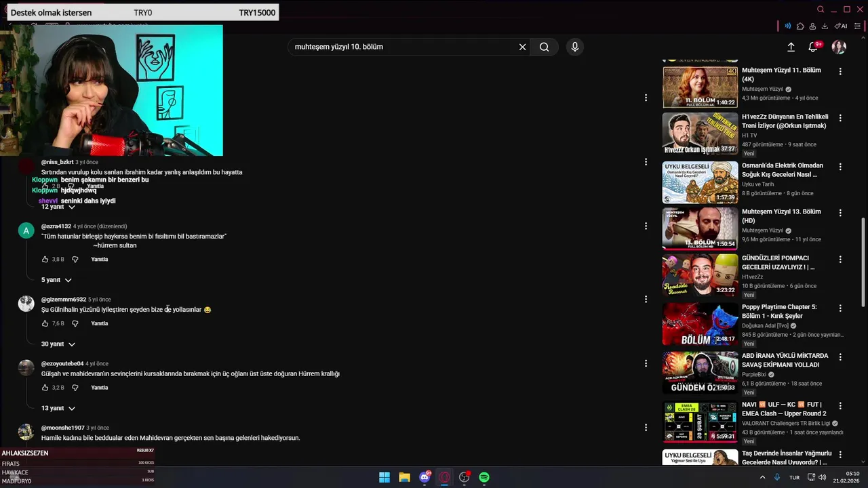Image resolution: width=868 pixels, height=488 pixels.
Task: Click Yanıtla under the @azra4132 comment
Action: pyautogui.click(x=100, y=259)
